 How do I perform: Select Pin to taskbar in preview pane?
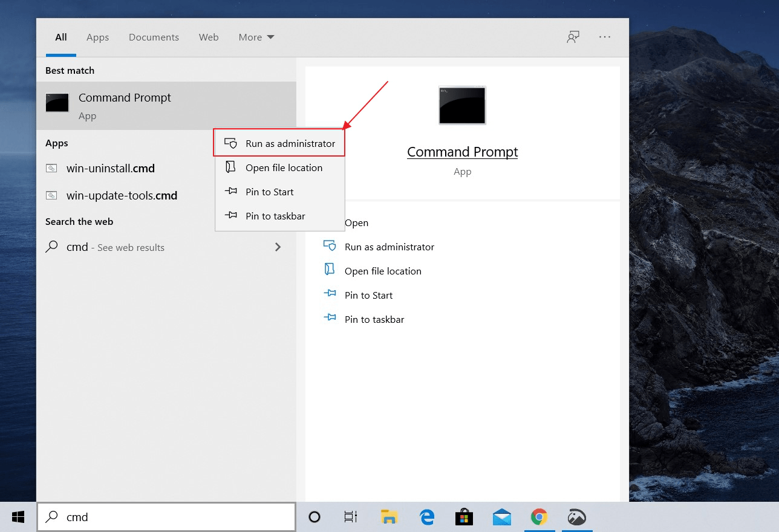(x=374, y=319)
